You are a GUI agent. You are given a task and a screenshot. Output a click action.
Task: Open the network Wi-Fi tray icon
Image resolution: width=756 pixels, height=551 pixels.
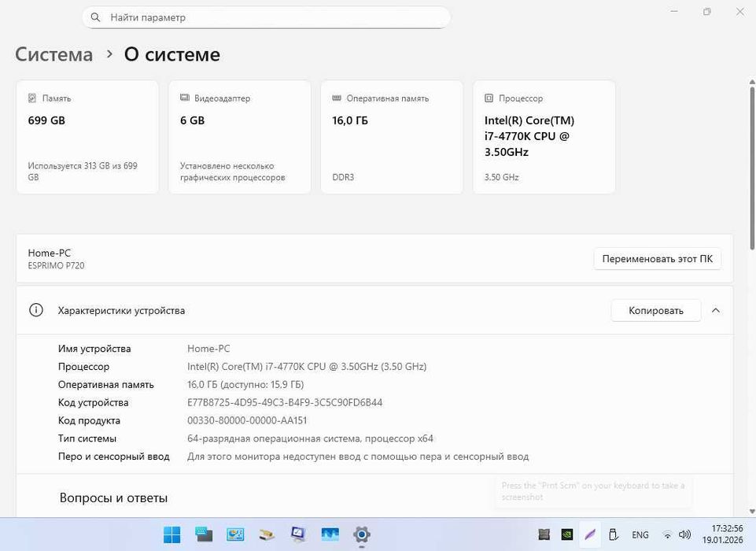coord(667,534)
